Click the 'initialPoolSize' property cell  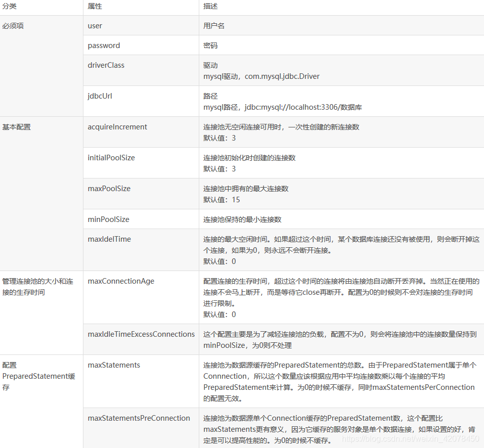(x=141, y=163)
